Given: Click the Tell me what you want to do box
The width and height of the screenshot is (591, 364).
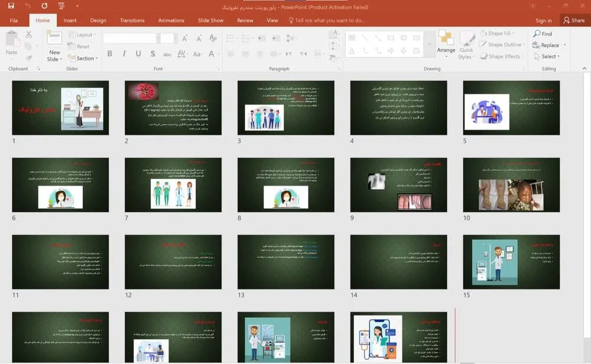Looking at the screenshot, I should (x=326, y=20).
